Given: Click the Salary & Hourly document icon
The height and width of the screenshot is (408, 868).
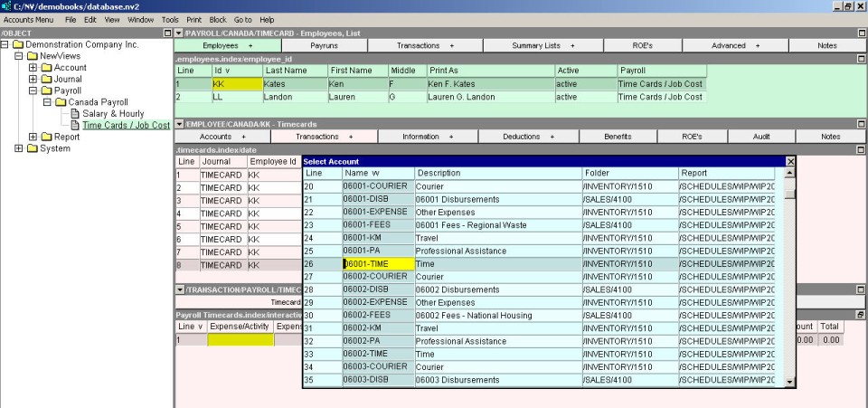Looking at the screenshot, I should (x=76, y=114).
